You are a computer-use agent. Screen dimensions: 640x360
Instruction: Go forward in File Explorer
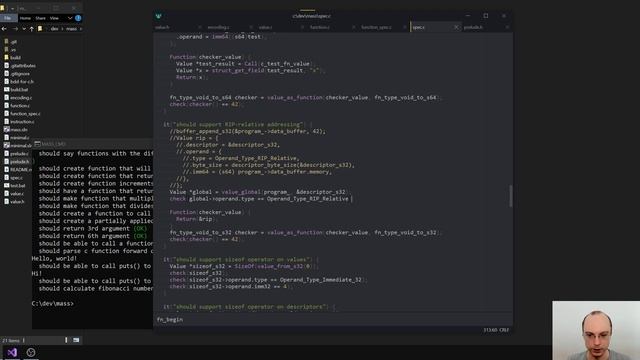[x=15, y=29]
